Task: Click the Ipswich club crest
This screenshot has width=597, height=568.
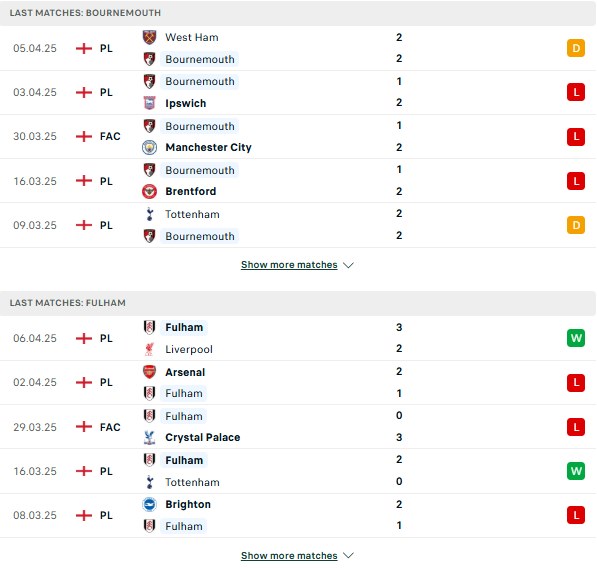Action: (149, 103)
